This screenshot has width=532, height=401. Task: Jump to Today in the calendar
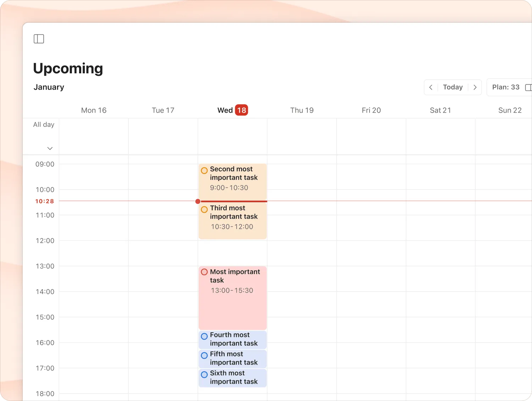coord(453,87)
